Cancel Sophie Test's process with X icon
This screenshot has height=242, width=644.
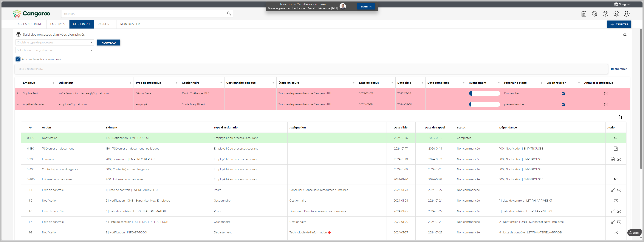606,94
